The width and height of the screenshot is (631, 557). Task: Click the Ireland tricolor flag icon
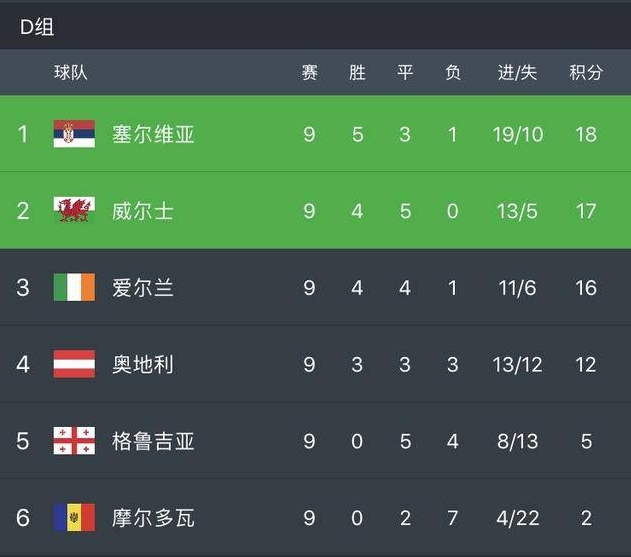click(74, 288)
